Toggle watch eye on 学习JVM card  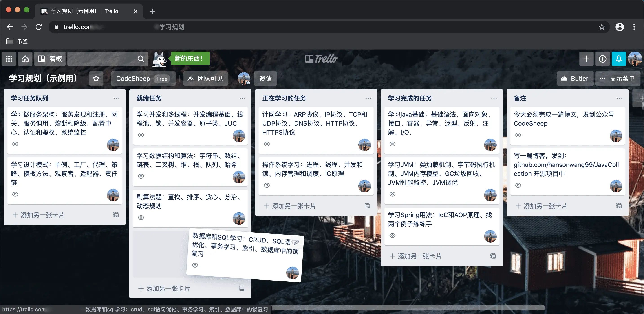393,194
